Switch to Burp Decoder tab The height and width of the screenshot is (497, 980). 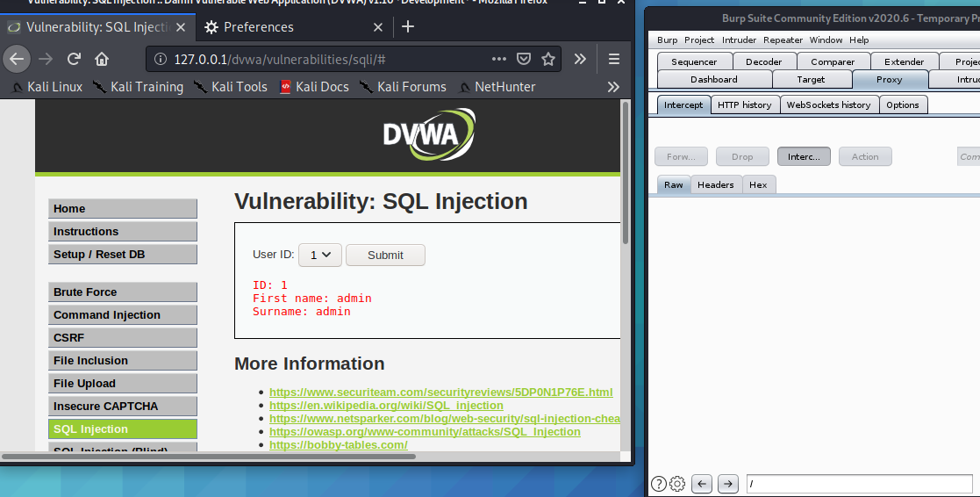[x=764, y=61]
